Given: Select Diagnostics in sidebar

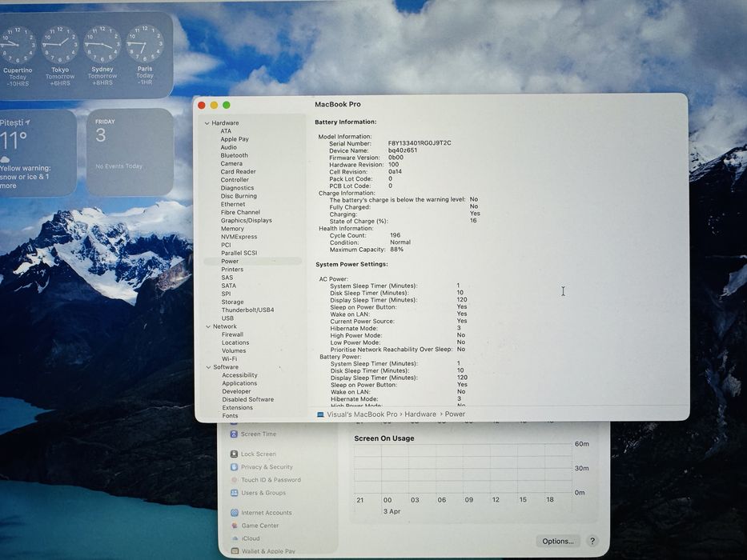Looking at the screenshot, I should point(237,188).
